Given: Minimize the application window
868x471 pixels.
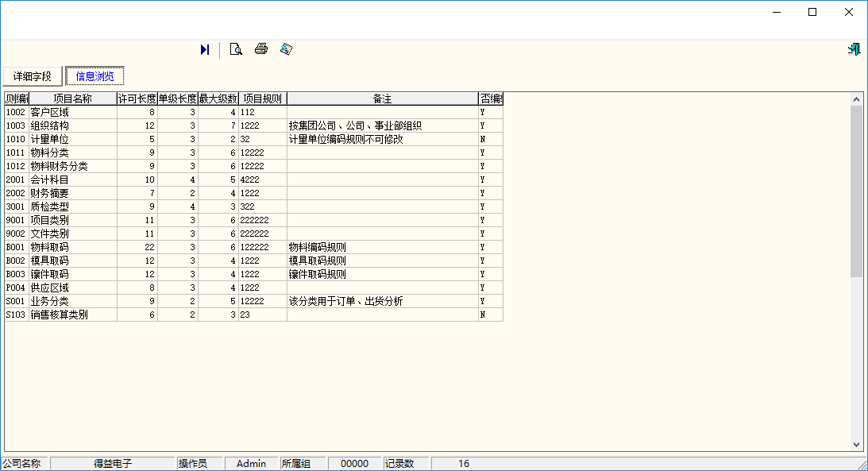Looking at the screenshot, I should coord(777,12).
